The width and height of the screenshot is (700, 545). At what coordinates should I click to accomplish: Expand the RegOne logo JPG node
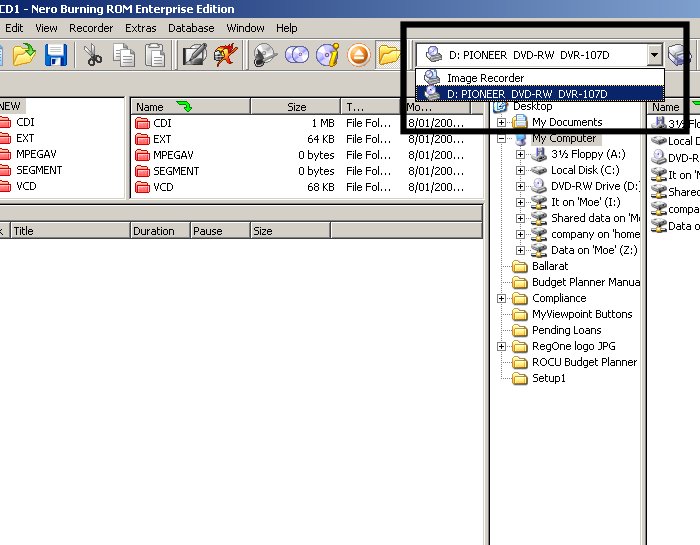pos(501,346)
